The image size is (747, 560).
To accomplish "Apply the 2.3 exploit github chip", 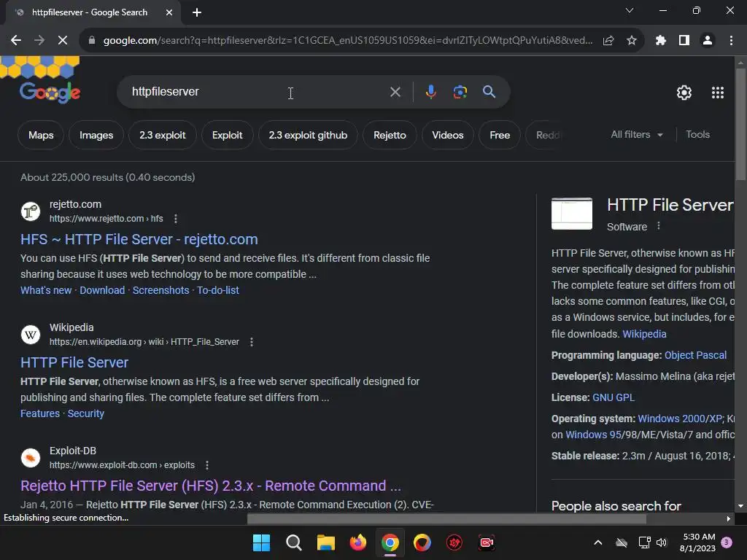I will 308,135.
